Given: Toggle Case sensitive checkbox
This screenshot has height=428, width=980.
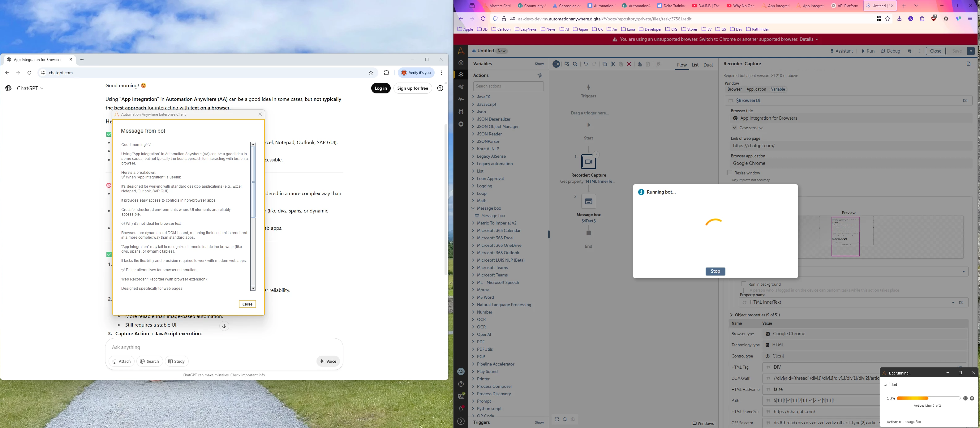Looking at the screenshot, I should 735,128.
